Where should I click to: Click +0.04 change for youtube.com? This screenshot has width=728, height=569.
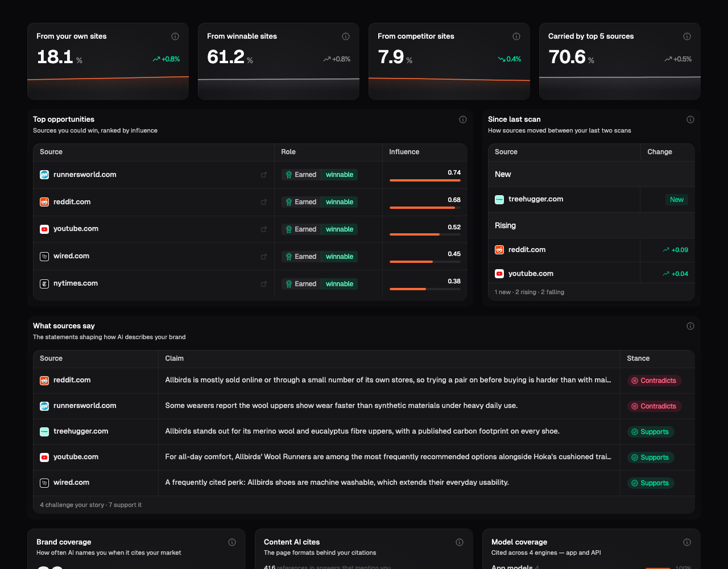point(675,274)
